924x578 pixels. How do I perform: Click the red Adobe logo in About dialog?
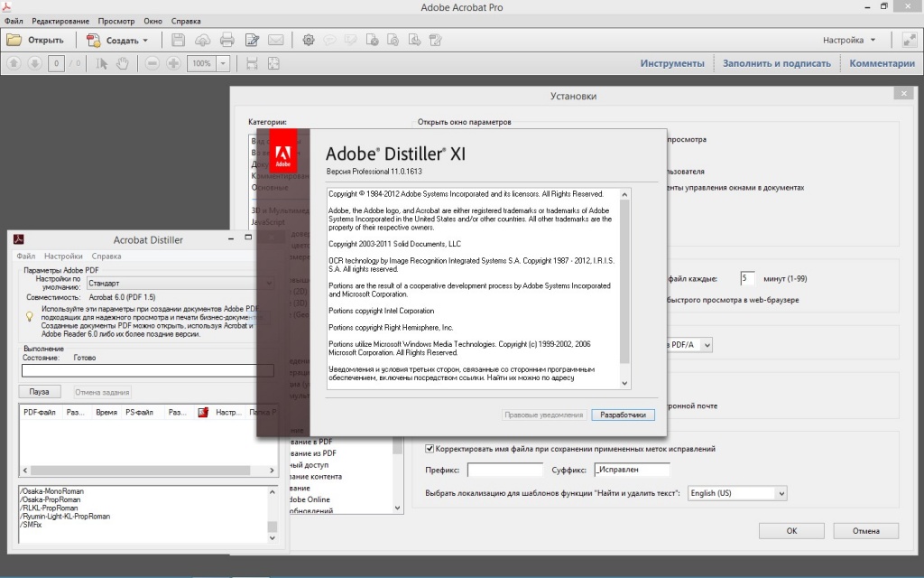(282, 151)
